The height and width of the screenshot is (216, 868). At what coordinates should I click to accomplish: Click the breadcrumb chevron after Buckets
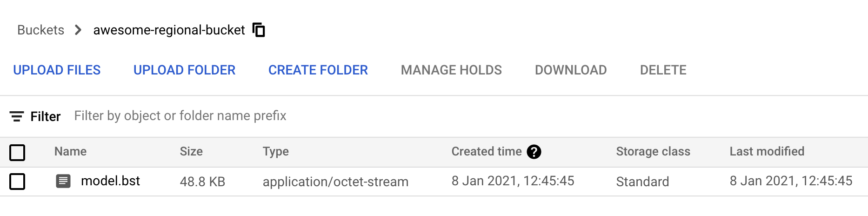(x=78, y=30)
